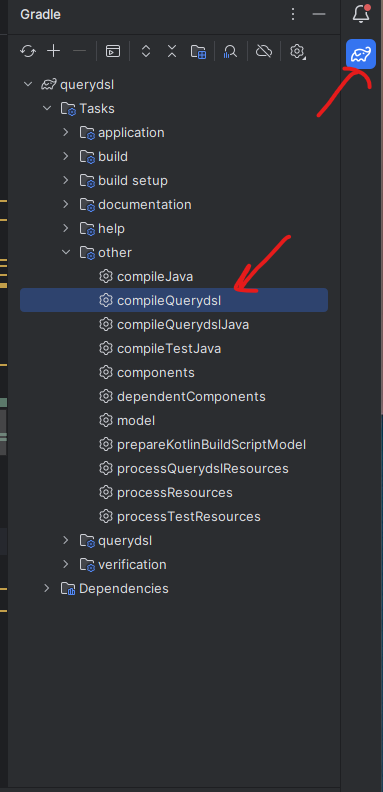Select the processResources task
The height and width of the screenshot is (792, 383).
(x=174, y=492)
